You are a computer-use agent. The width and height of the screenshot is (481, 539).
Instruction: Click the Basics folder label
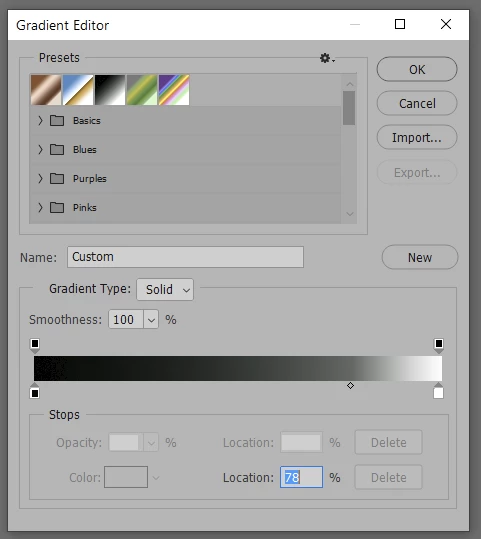tap(87, 121)
